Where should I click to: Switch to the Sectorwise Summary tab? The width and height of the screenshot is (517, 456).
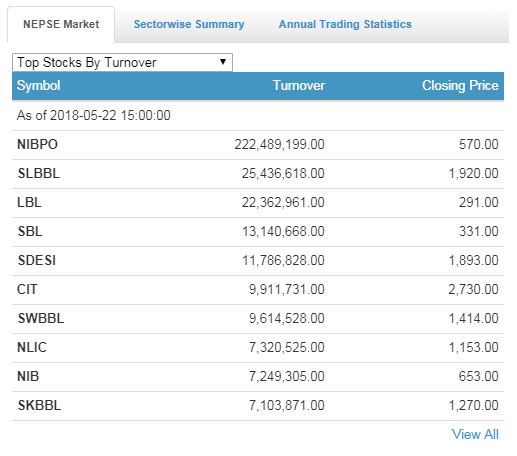pyautogui.click(x=189, y=24)
